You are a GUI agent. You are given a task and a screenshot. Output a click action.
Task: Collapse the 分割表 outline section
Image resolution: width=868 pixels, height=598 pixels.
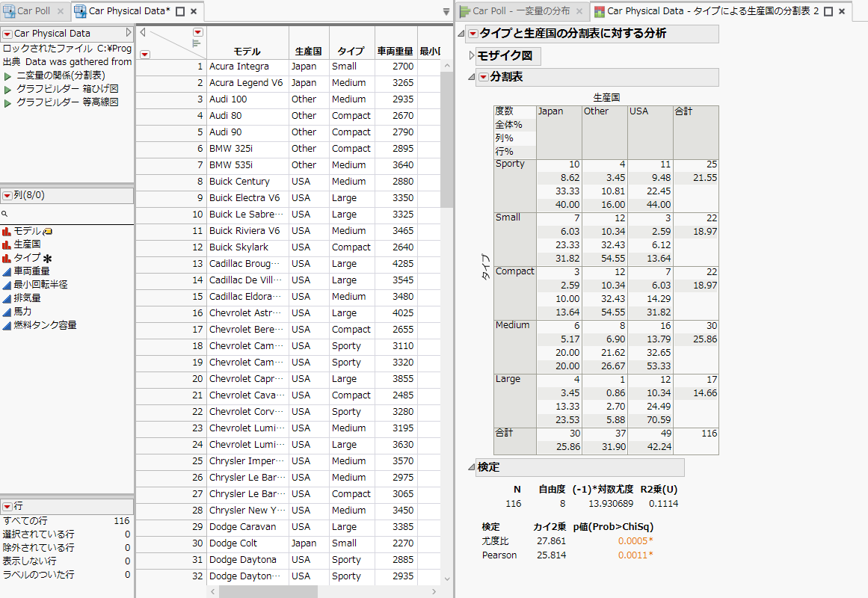click(x=471, y=77)
